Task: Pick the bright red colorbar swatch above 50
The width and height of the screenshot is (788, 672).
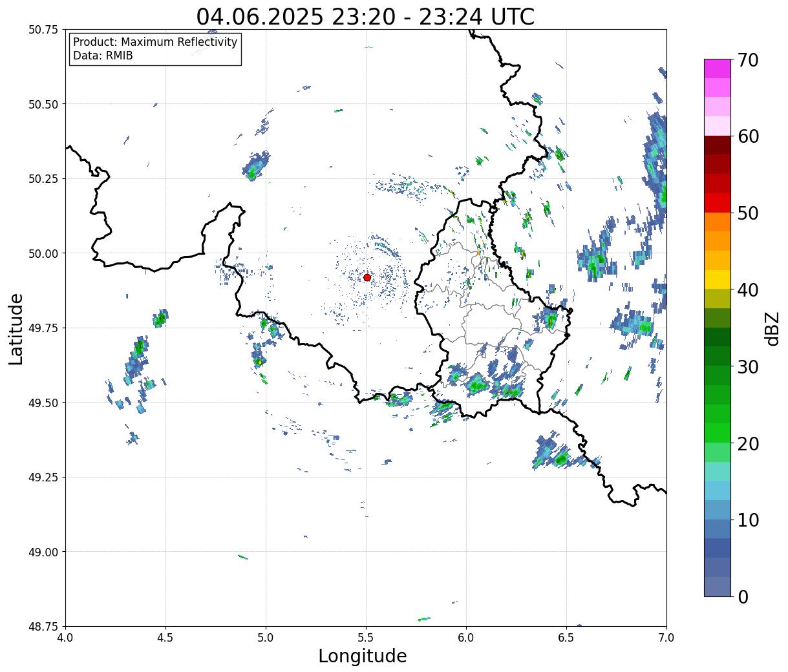Action: click(x=718, y=203)
